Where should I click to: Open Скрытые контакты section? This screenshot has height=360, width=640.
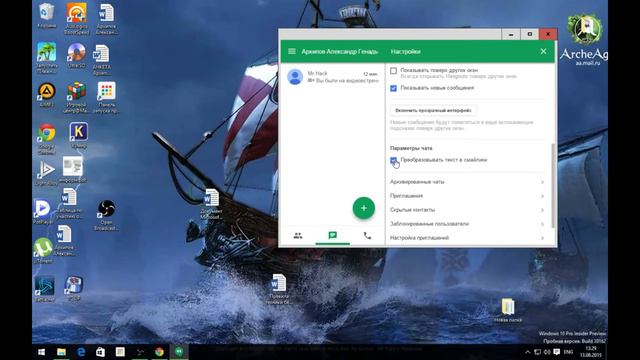(x=467, y=210)
